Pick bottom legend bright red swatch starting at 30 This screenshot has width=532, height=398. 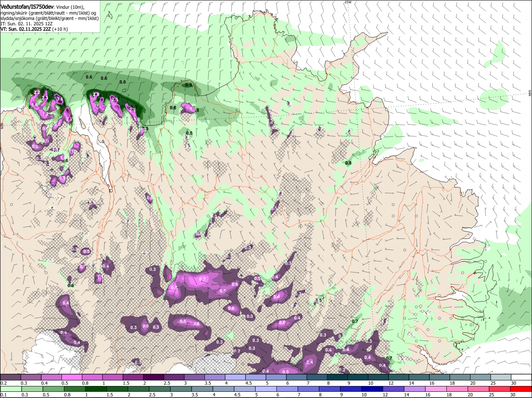coord(522,389)
